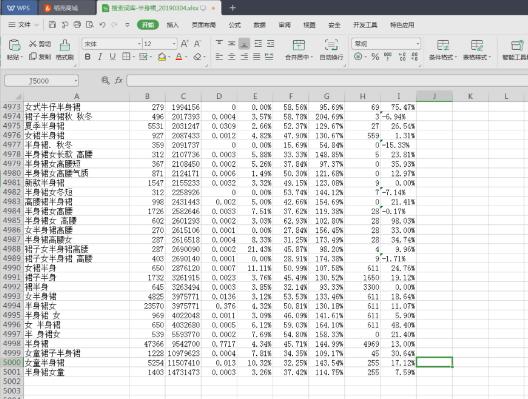
Task: Add a new tab with plus button
Action: [232, 8]
